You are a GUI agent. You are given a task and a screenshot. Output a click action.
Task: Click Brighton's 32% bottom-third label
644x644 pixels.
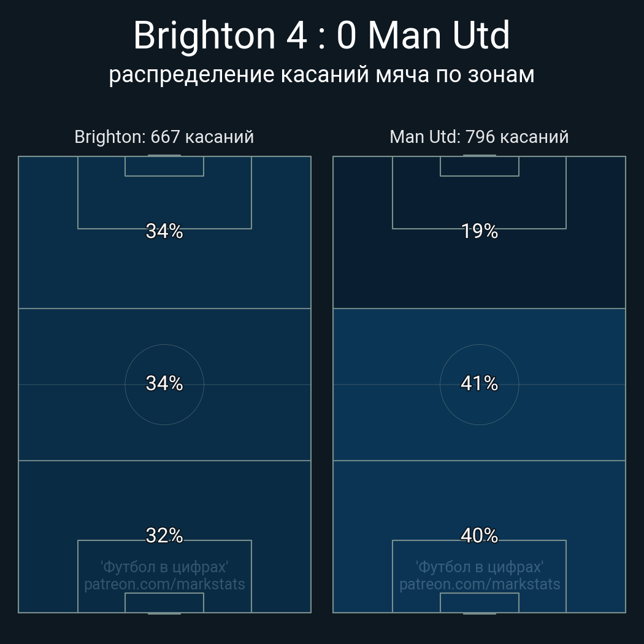164,535
